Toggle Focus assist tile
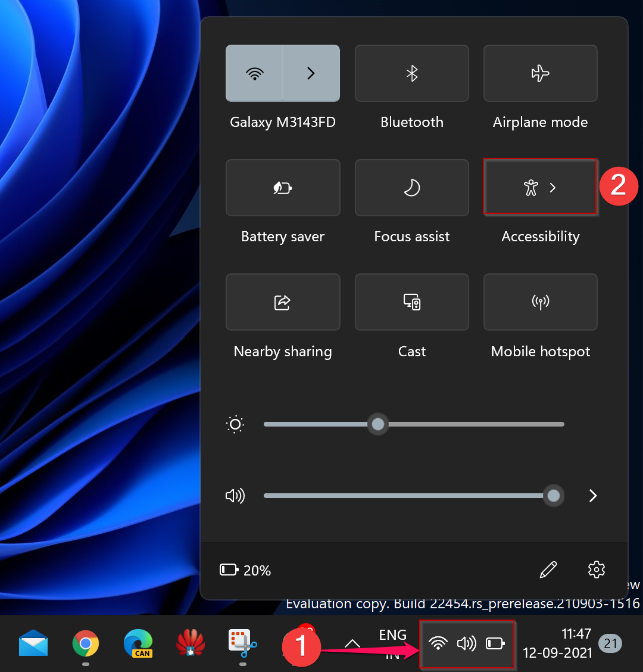The image size is (643, 672). 411,188
